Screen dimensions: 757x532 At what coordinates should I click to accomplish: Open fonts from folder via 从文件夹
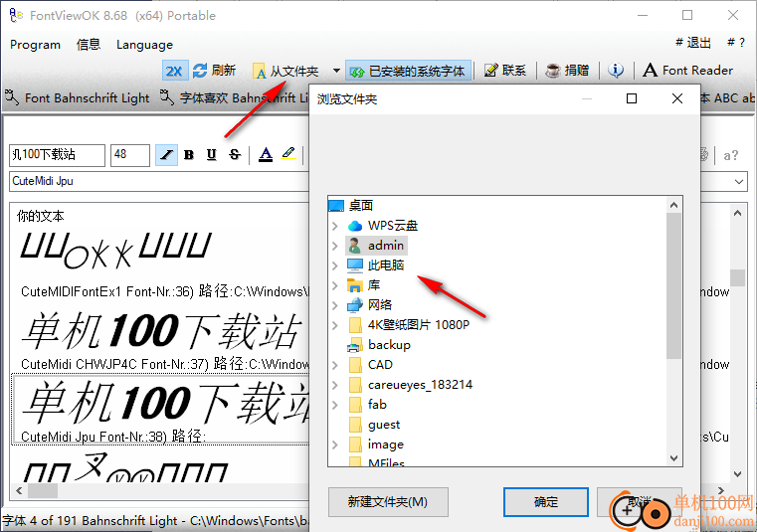(x=285, y=71)
